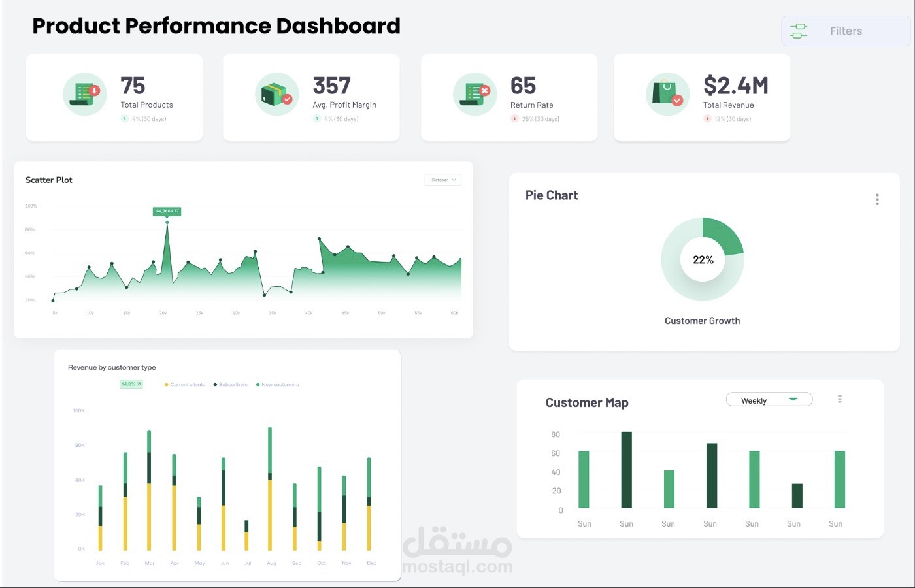Click the Pie Chart title
The height and width of the screenshot is (588, 915).
(552, 195)
